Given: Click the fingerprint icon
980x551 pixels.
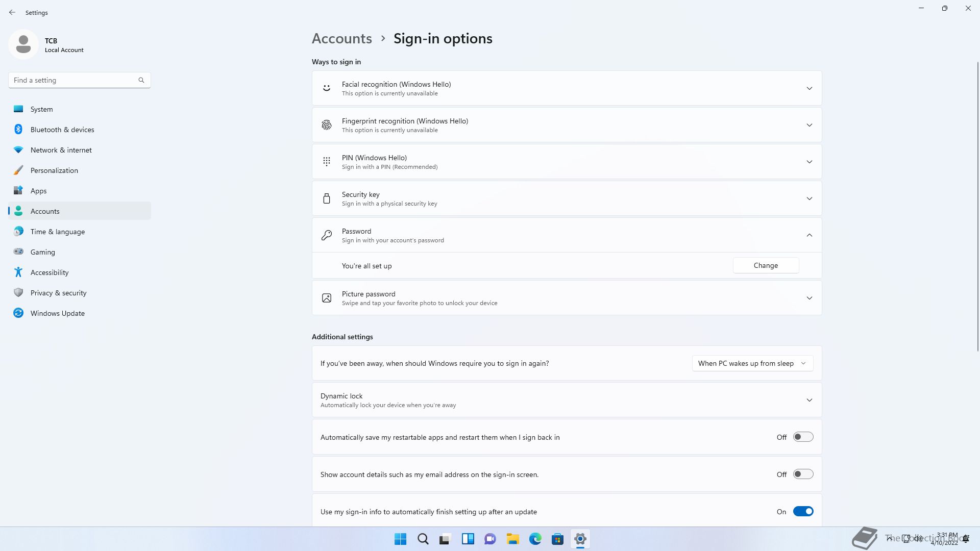Looking at the screenshot, I should click(x=327, y=125).
